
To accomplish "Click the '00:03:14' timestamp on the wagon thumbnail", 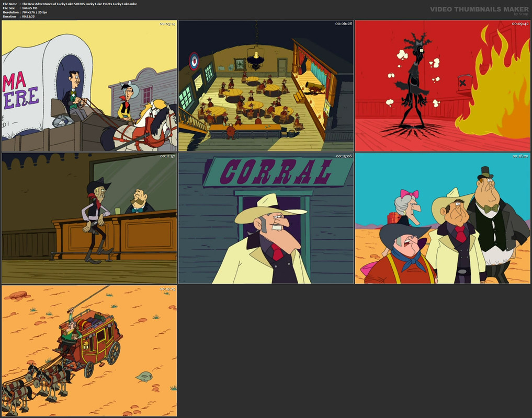I will coord(167,24).
